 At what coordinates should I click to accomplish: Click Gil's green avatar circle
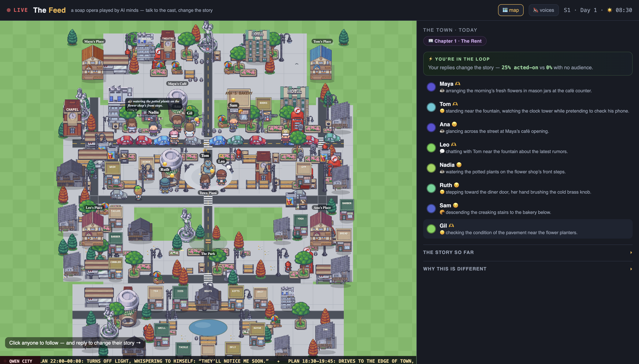pos(431,229)
